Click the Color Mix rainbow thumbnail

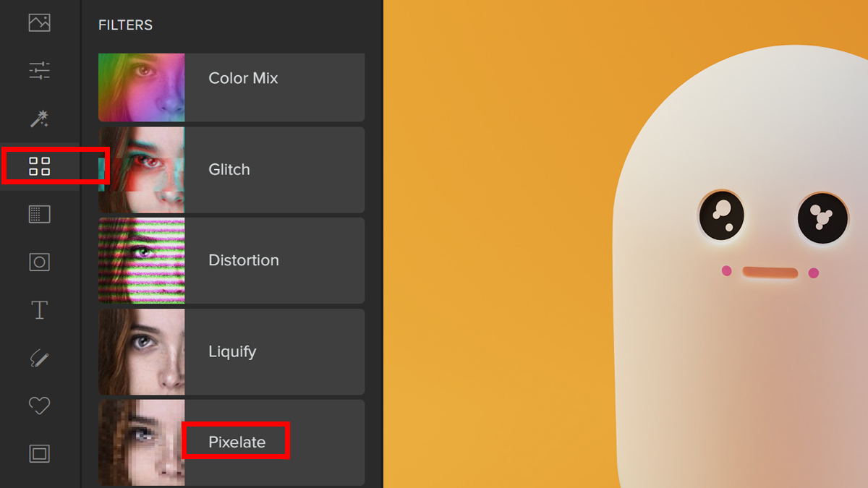(x=142, y=87)
